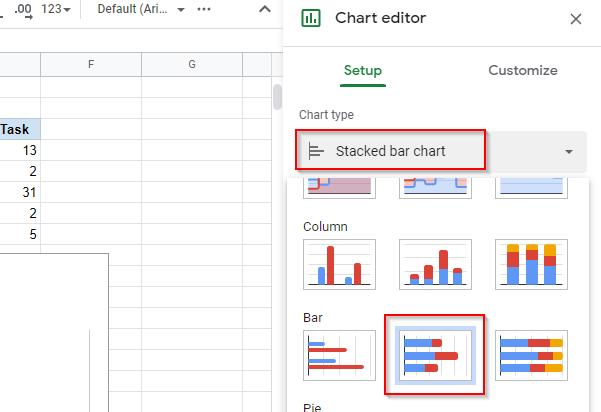
Task: Select the column chart icon
Action: click(338, 265)
